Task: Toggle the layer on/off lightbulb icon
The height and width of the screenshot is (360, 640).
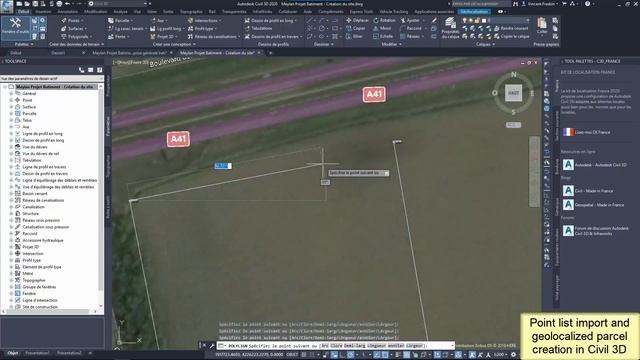Action: [x=464, y=20]
